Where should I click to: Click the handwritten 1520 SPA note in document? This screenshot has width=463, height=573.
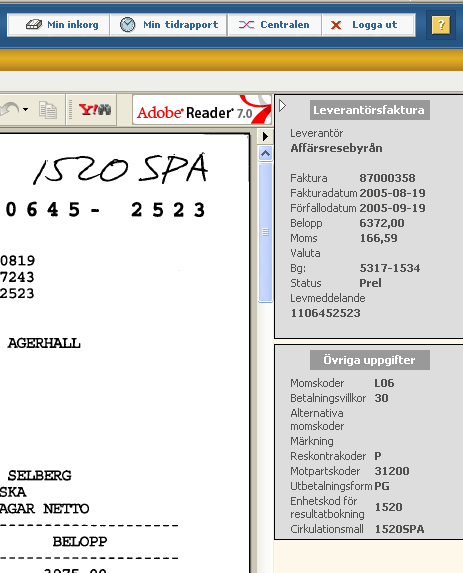click(121, 168)
